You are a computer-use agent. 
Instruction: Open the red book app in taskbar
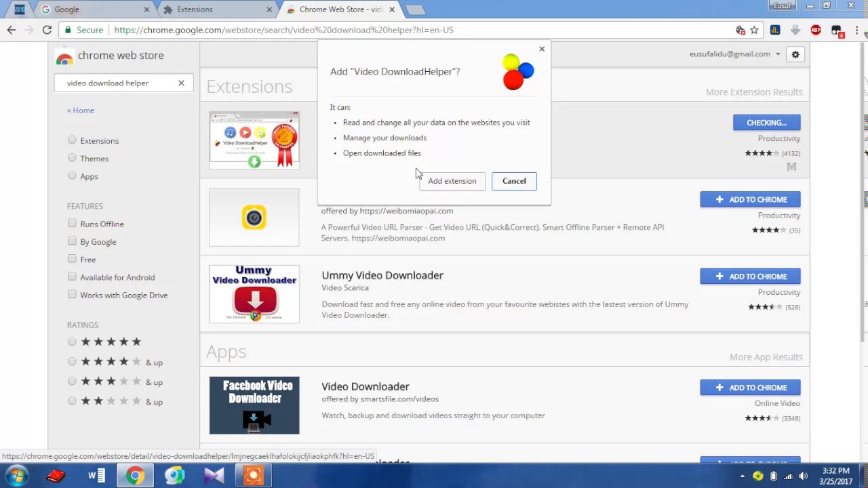[56, 476]
